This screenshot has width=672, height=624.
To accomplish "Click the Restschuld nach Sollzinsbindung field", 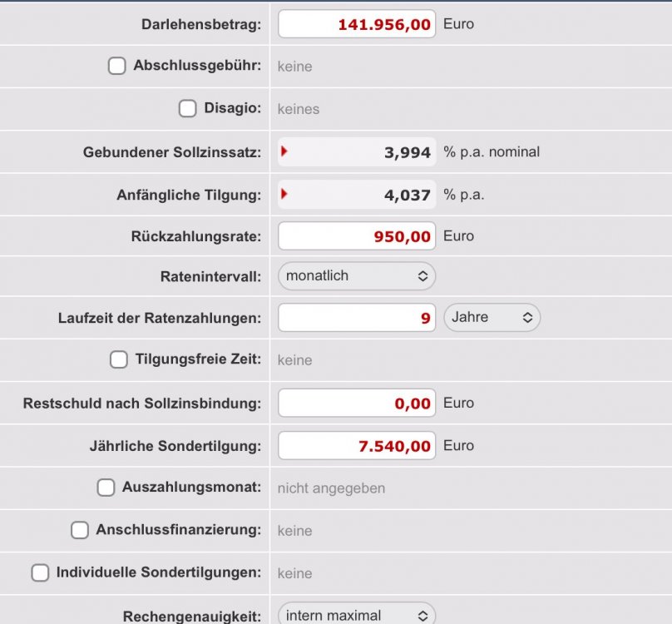I will (x=356, y=402).
